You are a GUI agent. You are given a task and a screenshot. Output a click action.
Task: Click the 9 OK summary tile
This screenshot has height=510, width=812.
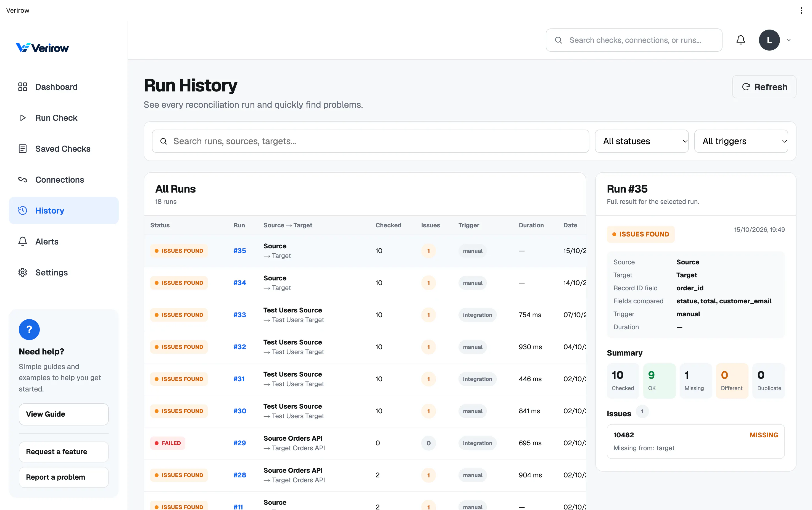coord(659,381)
